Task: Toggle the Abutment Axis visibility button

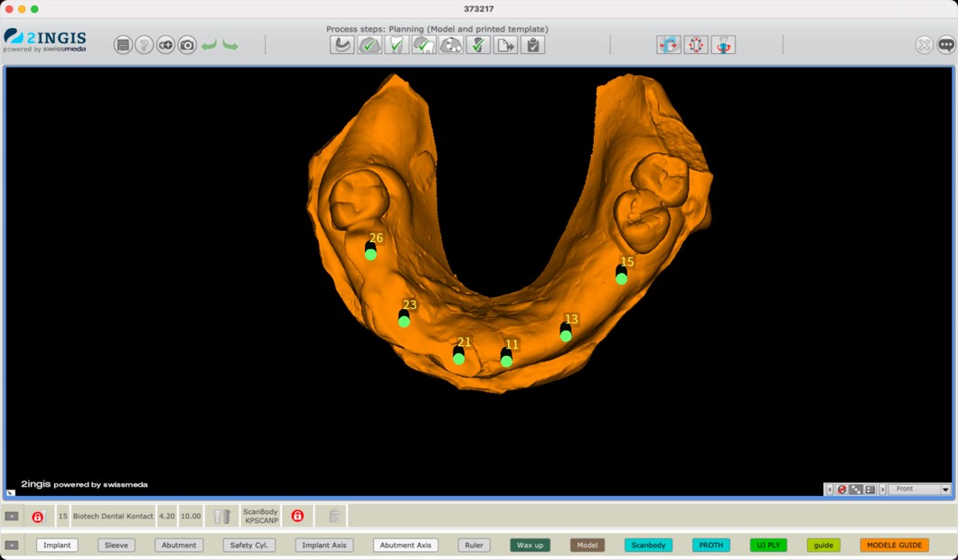Action: (x=405, y=546)
